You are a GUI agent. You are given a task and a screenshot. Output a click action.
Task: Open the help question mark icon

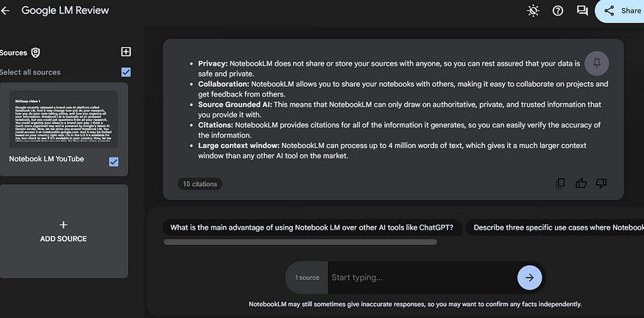pos(558,11)
